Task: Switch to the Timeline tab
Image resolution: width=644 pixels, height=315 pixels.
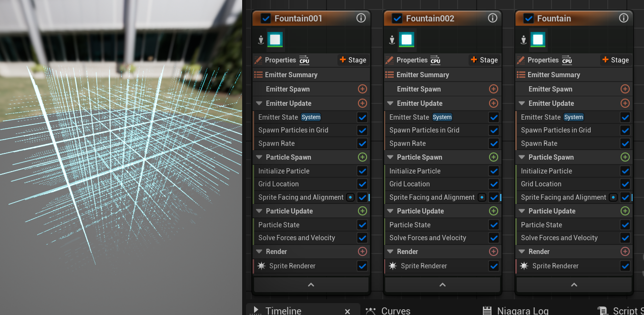Action: click(283, 311)
